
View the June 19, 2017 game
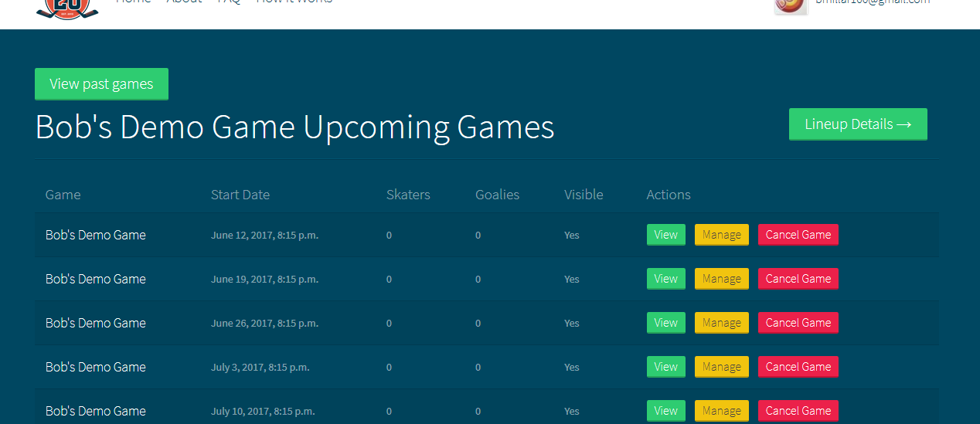click(665, 279)
